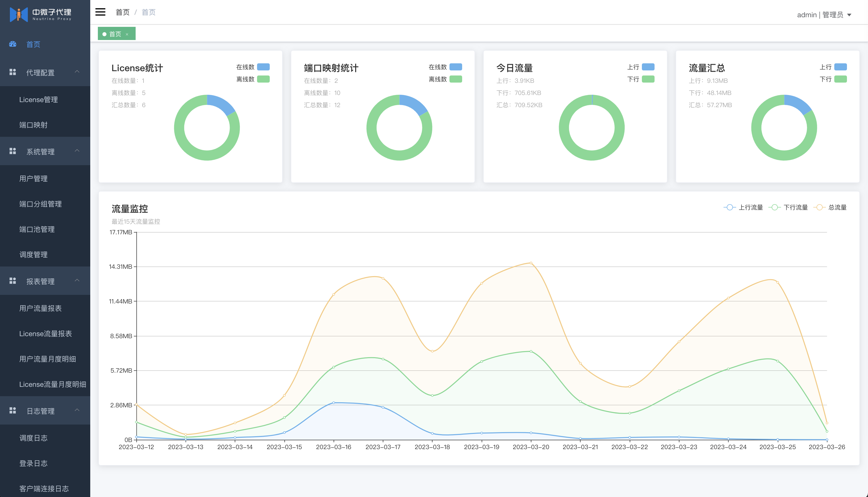The height and width of the screenshot is (497, 868).
Task: Click the grid icon next to 代理配置
Action: click(13, 72)
